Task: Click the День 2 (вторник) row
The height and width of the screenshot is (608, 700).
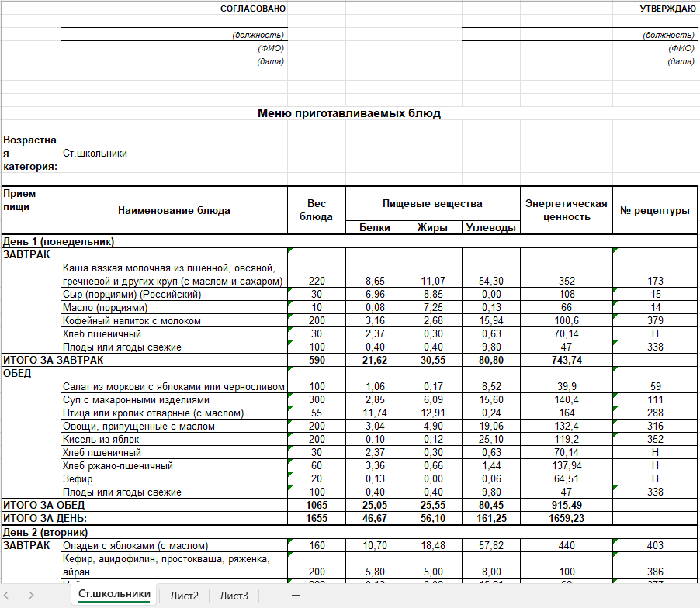Action: [x=46, y=532]
